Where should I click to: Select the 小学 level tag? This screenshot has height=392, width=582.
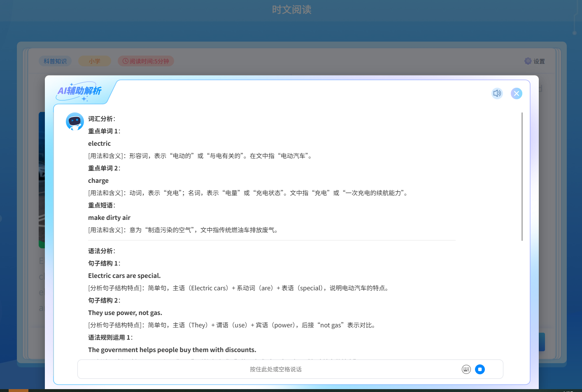click(95, 61)
